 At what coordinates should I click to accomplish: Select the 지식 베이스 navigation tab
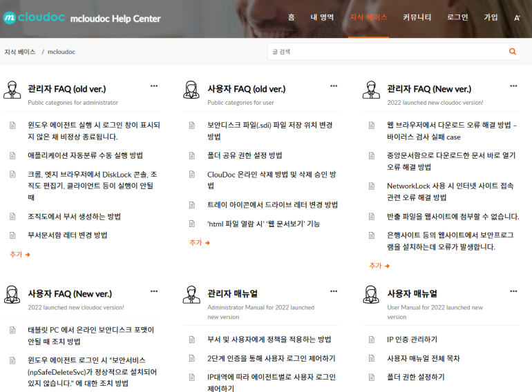(368, 17)
